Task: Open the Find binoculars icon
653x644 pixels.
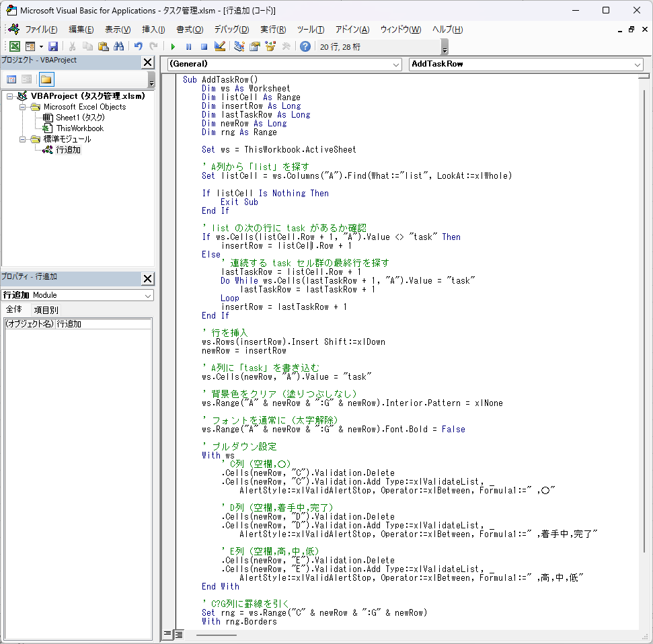Action: pos(118,46)
